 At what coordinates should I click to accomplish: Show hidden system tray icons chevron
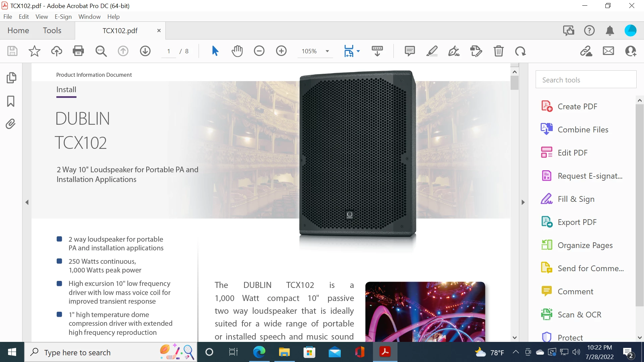[516, 352]
